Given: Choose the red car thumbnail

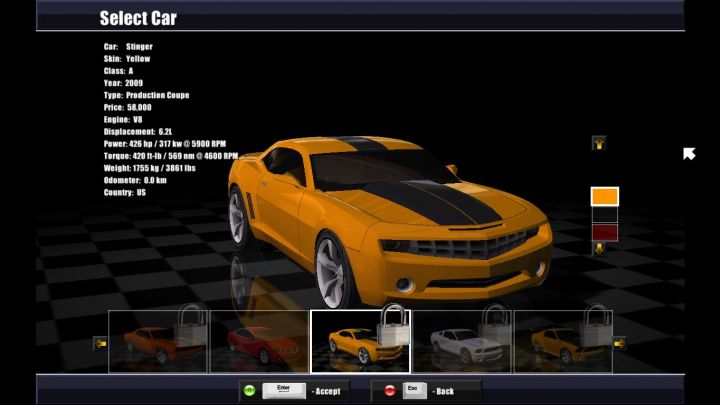Looking at the screenshot, I should click(x=259, y=342).
